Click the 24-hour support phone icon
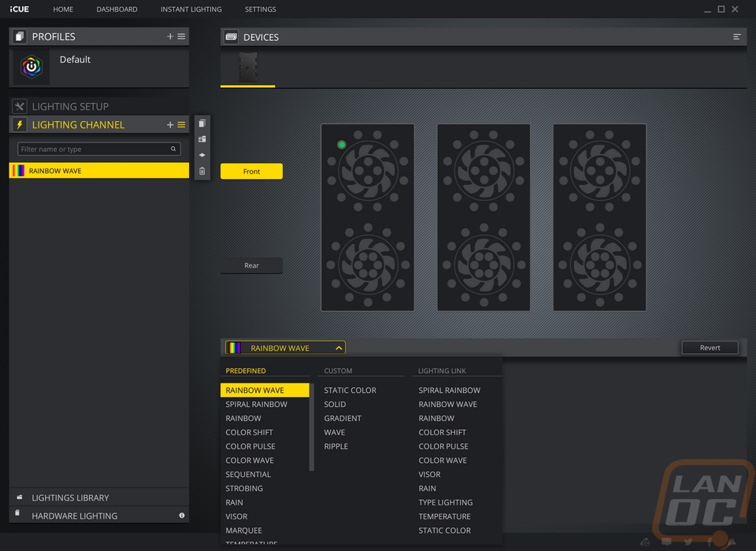Viewport: 756px width, 551px height. 645,542
